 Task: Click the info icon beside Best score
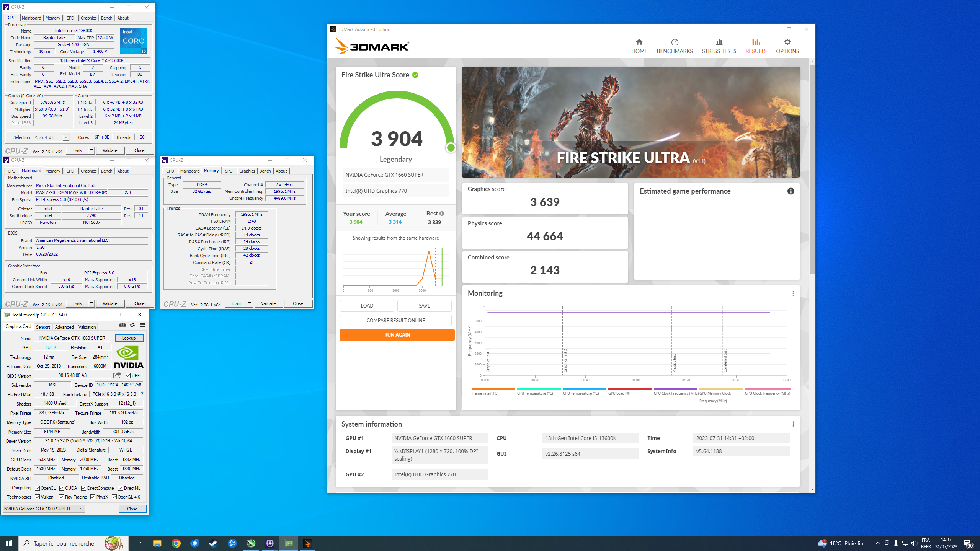pyautogui.click(x=442, y=214)
